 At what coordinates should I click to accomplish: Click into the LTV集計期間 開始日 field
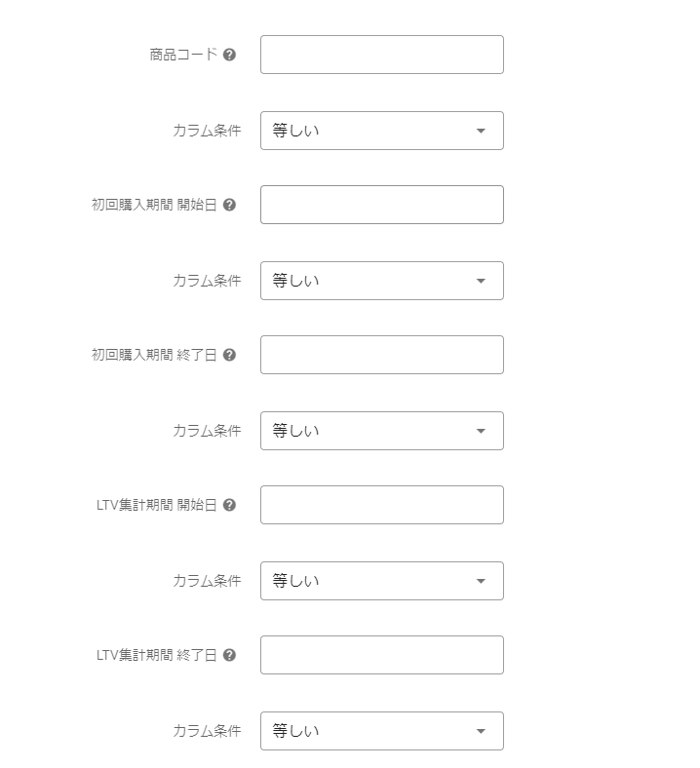pyautogui.click(x=381, y=505)
